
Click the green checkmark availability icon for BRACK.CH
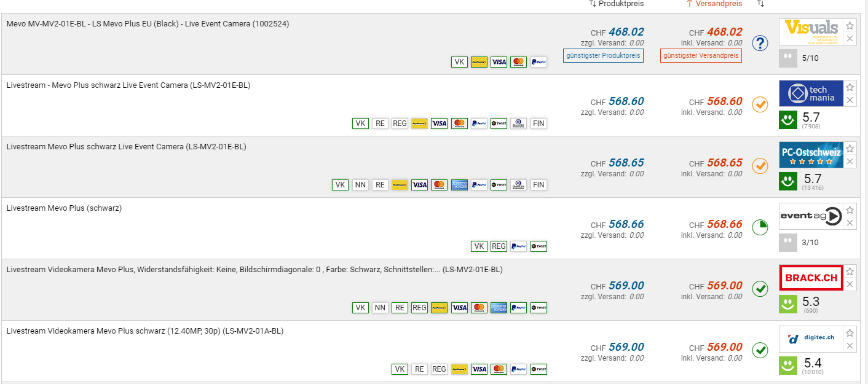pos(760,289)
